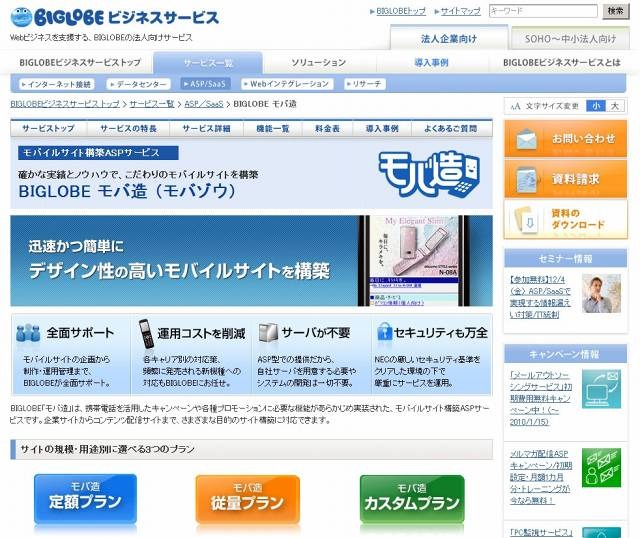This screenshot has width=640, height=538.
Task: Click the お問い合わせ orange button
Action: 566,139
